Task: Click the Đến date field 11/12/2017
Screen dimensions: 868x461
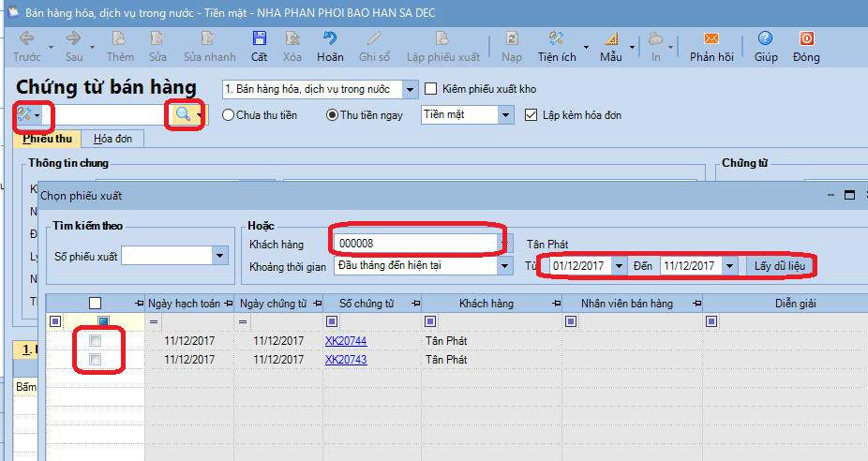Action: point(692,266)
